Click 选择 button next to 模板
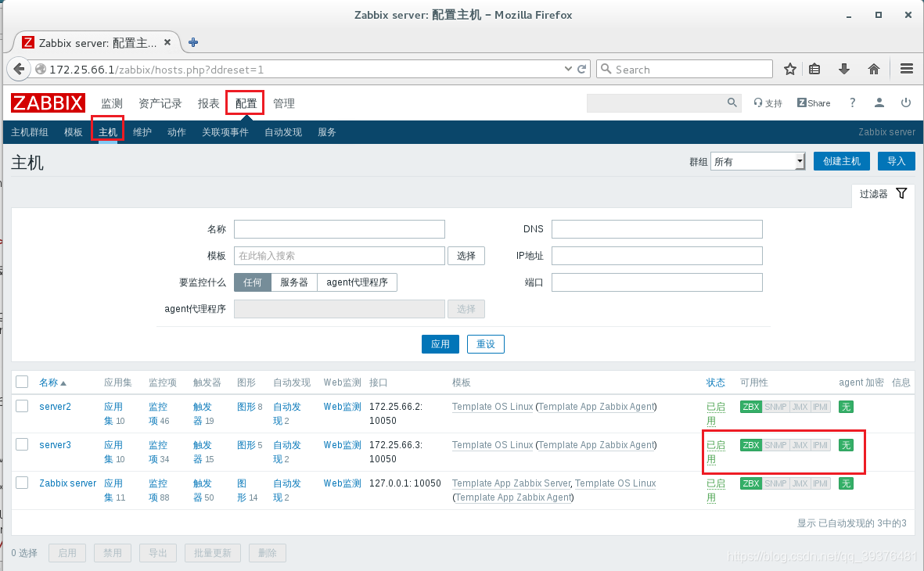The image size is (924, 571). point(466,256)
